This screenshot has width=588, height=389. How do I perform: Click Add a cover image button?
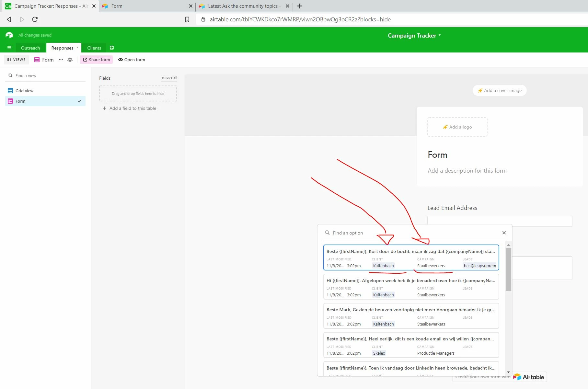[500, 90]
